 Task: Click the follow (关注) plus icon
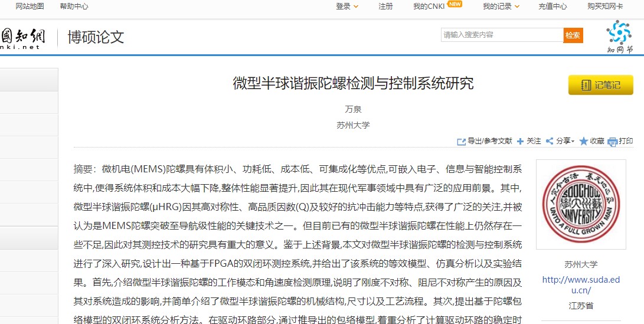tap(520, 142)
